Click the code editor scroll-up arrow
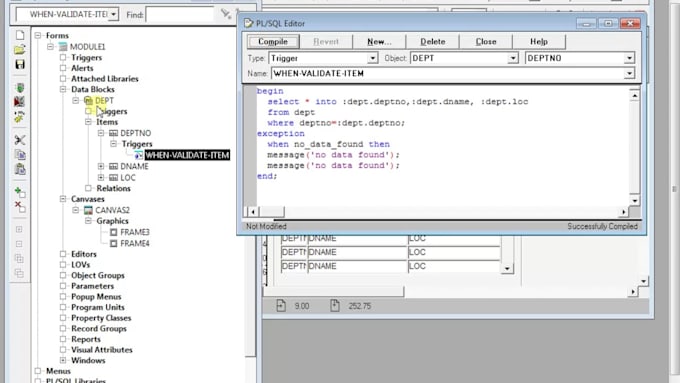The width and height of the screenshot is (680, 383). [634, 95]
